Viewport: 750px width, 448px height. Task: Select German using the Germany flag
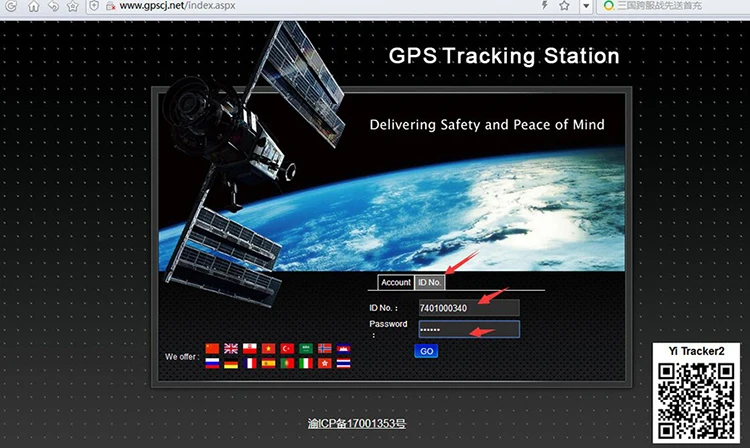[x=231, y=363]
